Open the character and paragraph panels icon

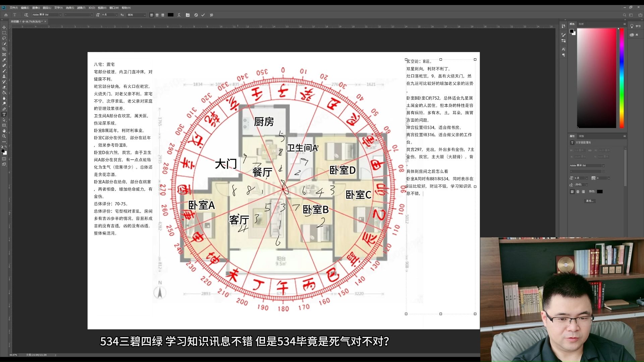point(187,15)
